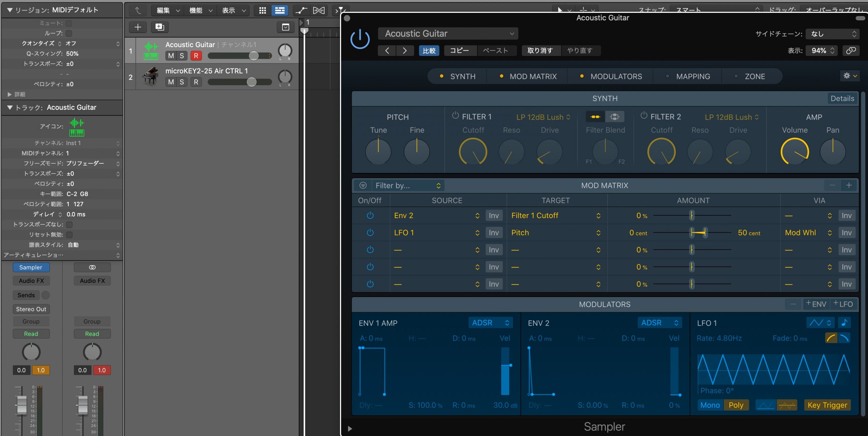The image size is (868, 436).
Task: Add a new track with plus button
Action: click(138, 27)
